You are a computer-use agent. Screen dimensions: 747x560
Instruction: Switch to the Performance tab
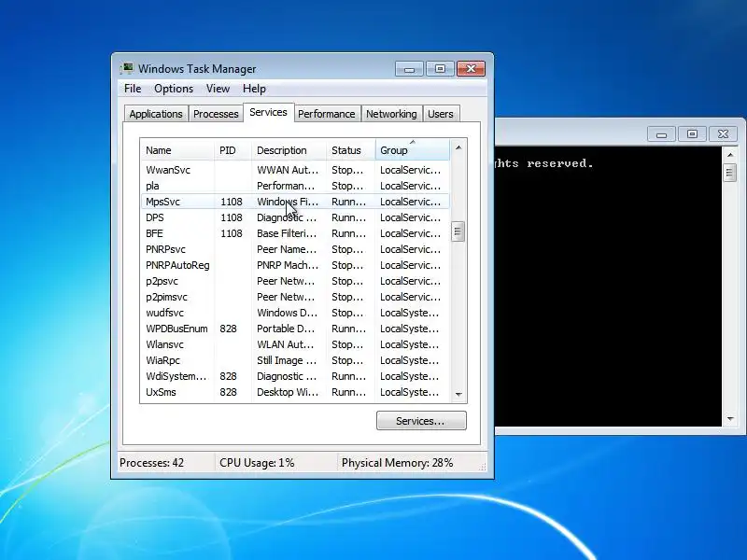[x=326, y=114]
